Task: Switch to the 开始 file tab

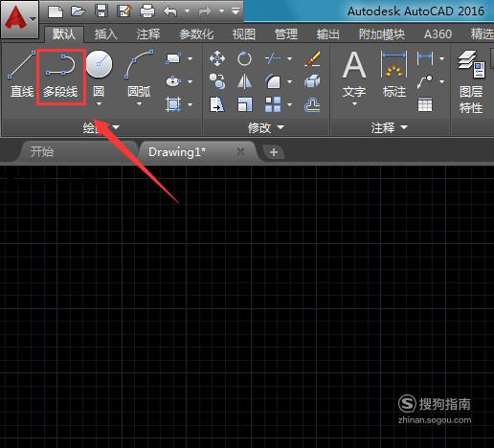Action: pos(42,151)
